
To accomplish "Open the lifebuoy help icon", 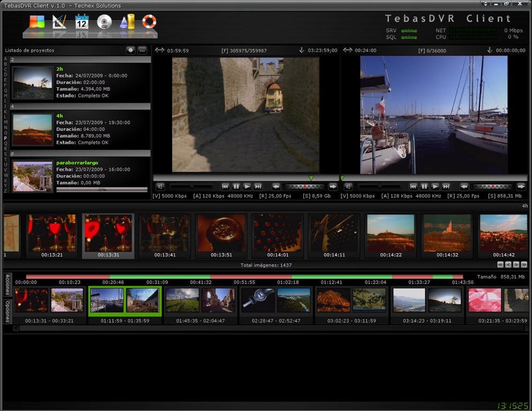I will coord(149,22).
